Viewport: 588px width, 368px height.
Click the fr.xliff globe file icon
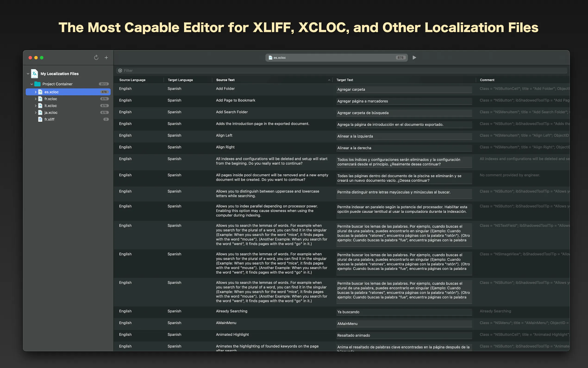click(x=40, y=119)
